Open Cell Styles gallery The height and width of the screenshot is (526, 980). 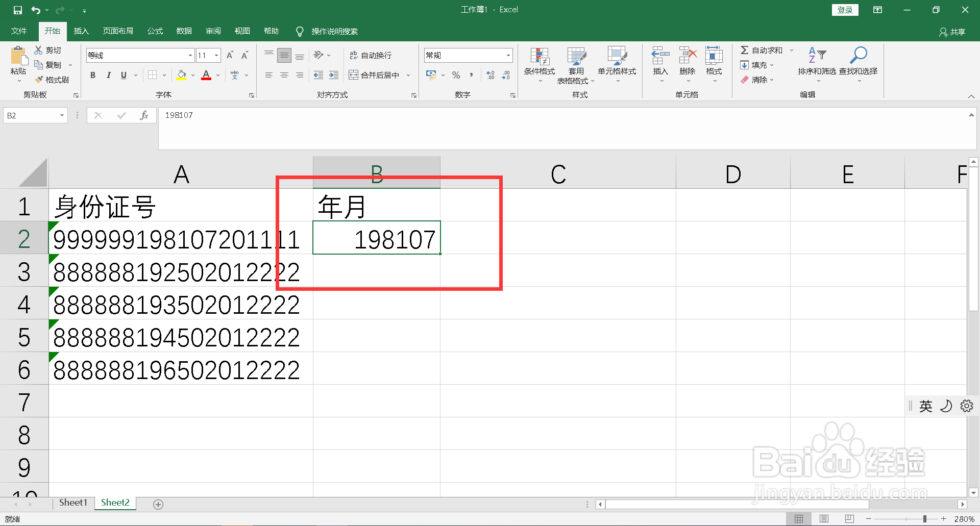click(617, 65)
